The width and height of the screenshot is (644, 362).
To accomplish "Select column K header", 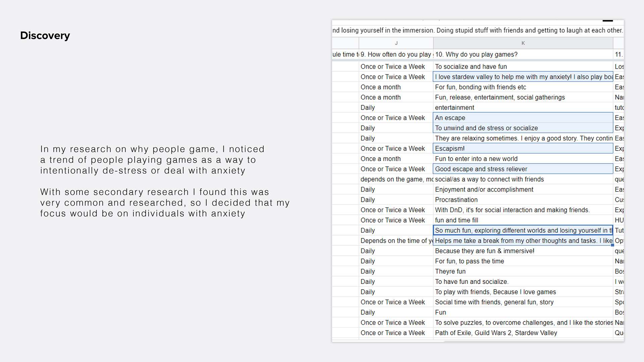I will point(523,43).
